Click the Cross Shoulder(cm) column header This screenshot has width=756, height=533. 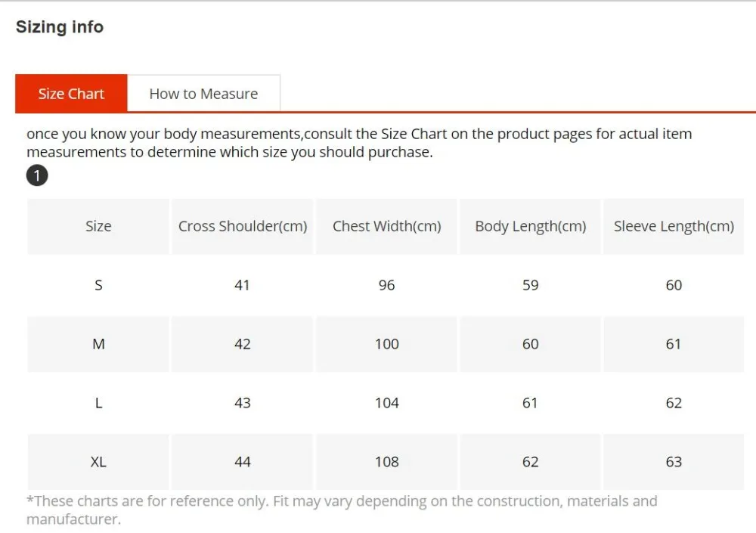click(x=243, y=226)
